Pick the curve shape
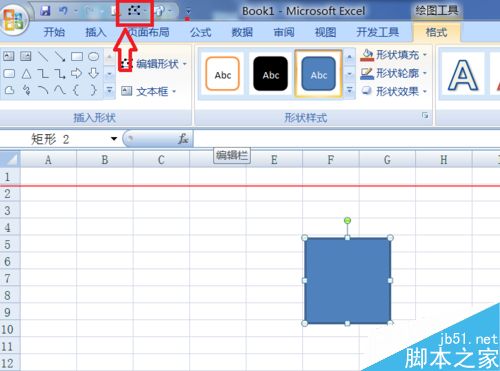This screenshot has height=371, width=500. click(x=60, y=90)
